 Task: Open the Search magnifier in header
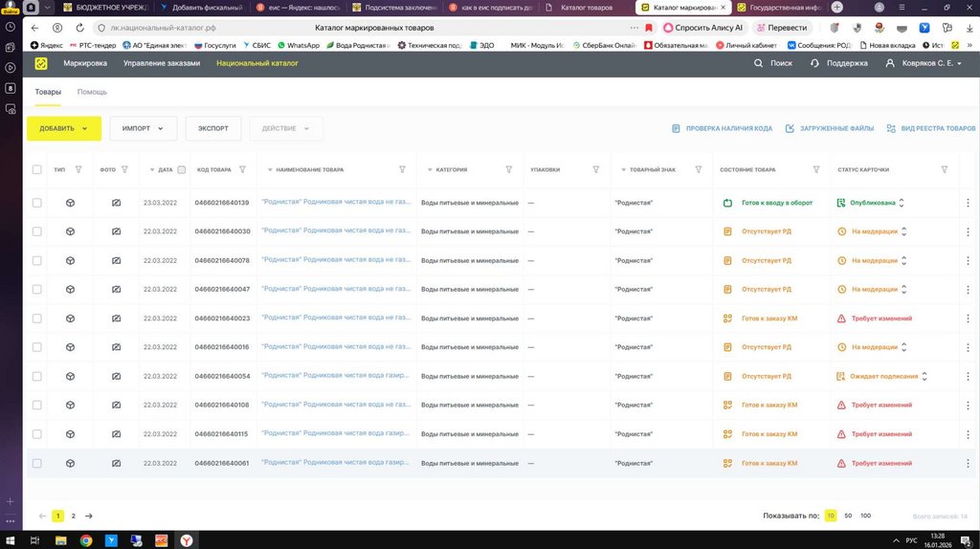pyautogui.click(x=758, y=63)
